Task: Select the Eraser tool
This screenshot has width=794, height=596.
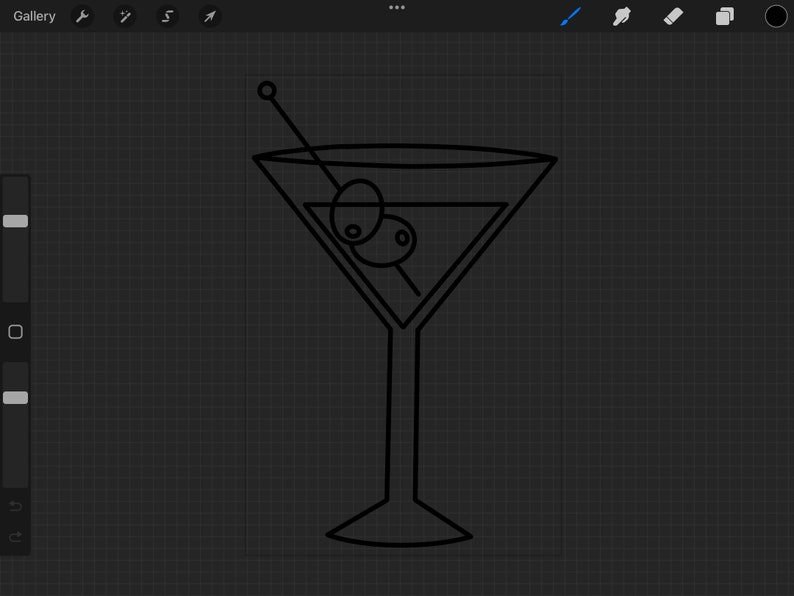Action: click(673, 16)
